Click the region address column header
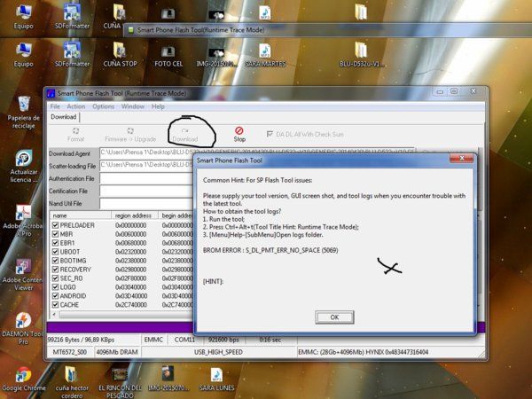532x399 pixels. tap(135, 215)
